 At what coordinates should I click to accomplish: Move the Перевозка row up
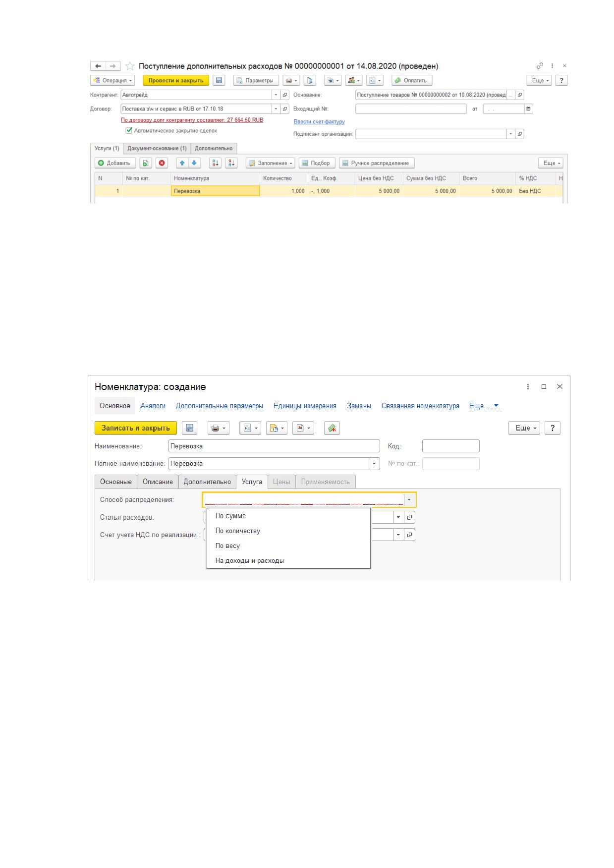[182, 163]
